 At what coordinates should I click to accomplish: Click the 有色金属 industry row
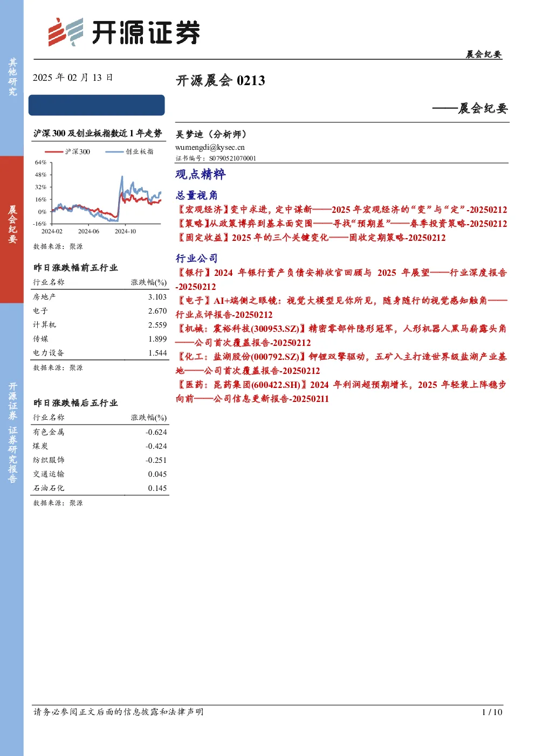tap(100, 432)
